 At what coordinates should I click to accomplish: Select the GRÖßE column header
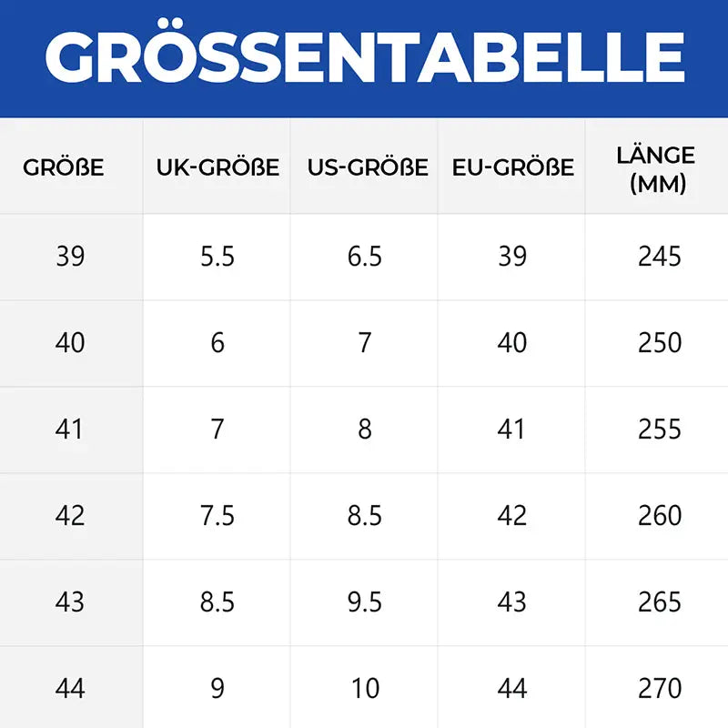(63, 167)
